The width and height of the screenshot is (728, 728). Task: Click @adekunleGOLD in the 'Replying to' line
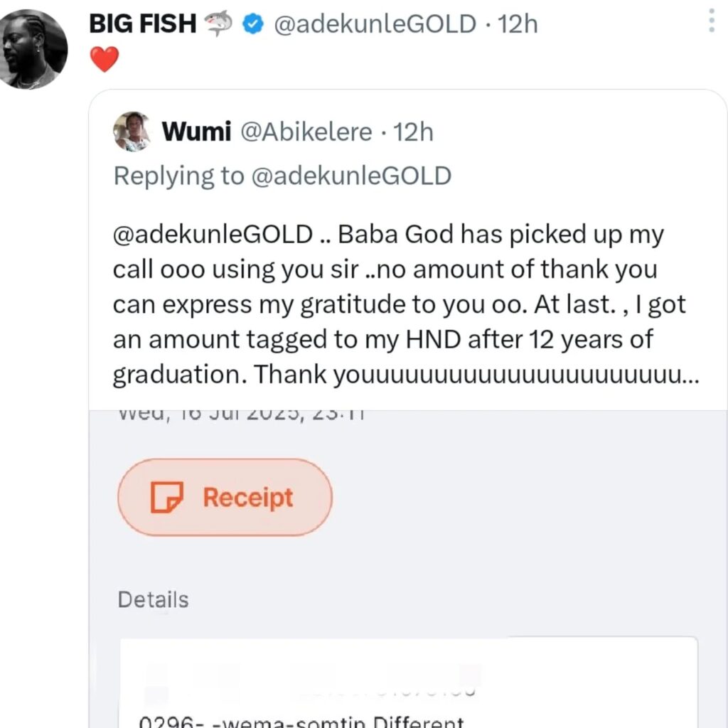tap(349, 176)
